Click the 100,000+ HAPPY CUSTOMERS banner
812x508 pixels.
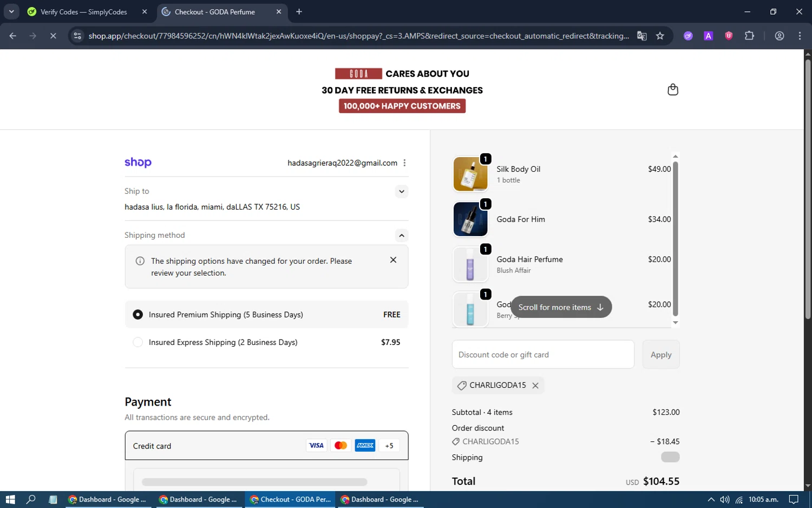tap(402, 106)
